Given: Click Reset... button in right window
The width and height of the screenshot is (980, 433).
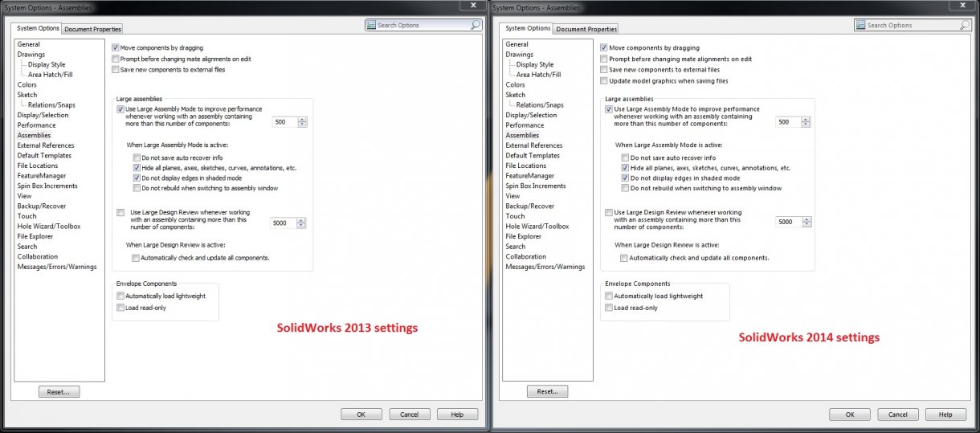Looking at the screenshot, I should [x=547, y=392].
